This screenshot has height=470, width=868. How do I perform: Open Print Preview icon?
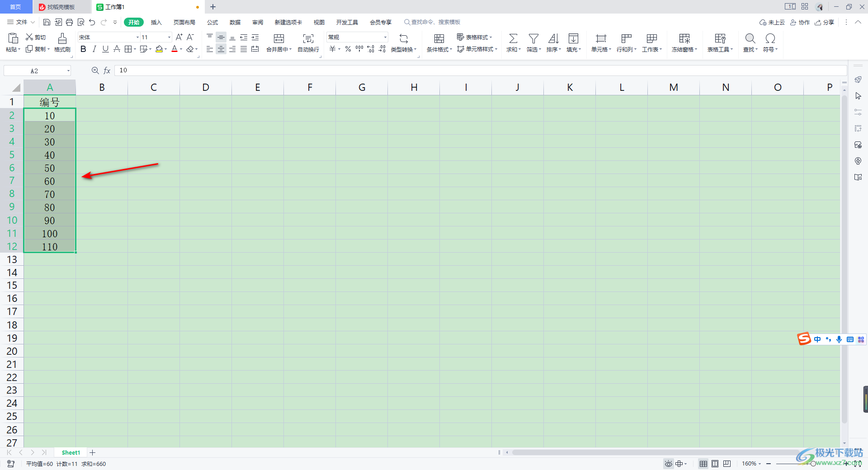(81, 22)
